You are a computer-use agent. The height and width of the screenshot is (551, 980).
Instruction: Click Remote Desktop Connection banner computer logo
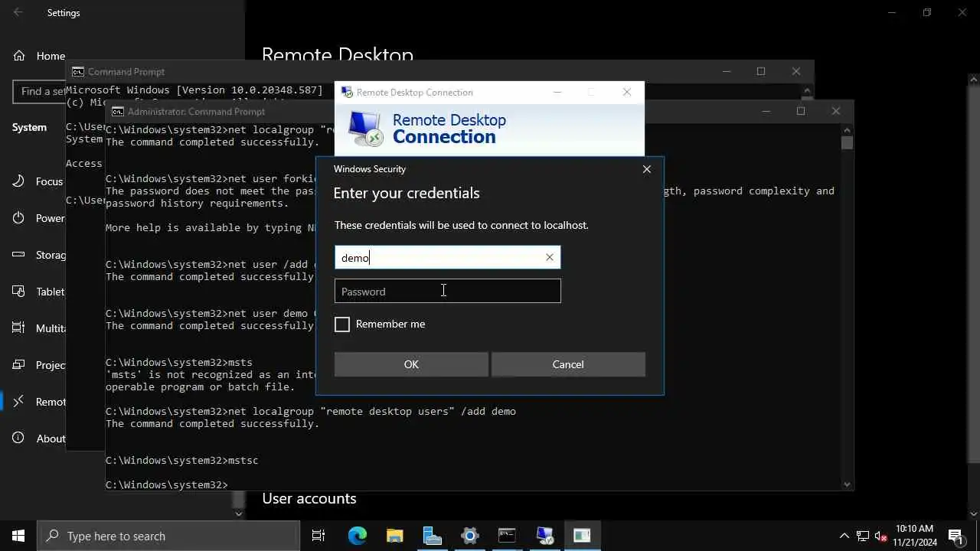365,129
